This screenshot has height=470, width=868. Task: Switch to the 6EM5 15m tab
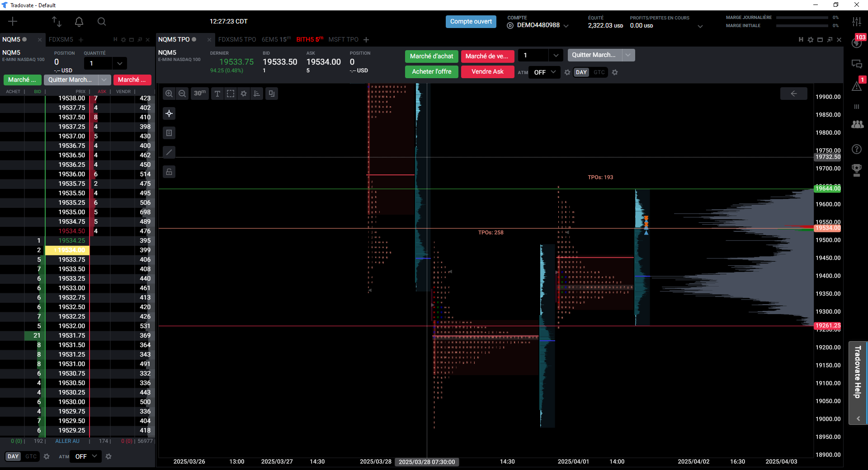pyautogui.click(x=276, y=39)
